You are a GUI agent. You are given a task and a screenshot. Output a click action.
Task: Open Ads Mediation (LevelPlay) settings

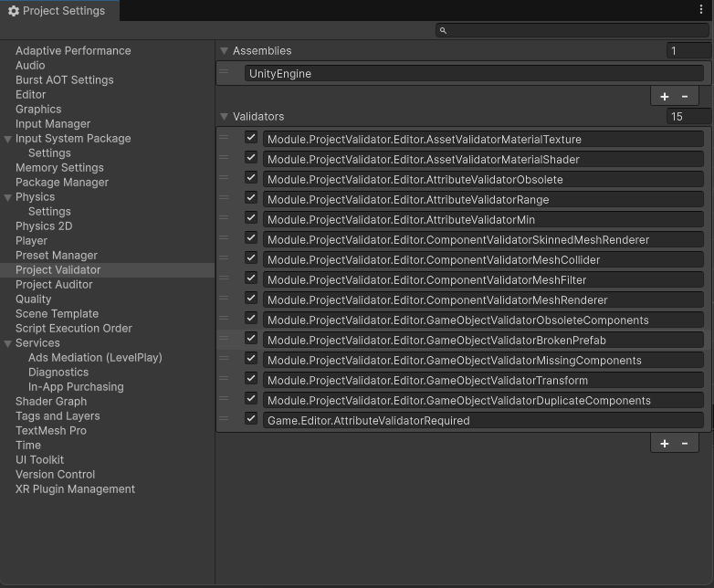tap(95, 358)
